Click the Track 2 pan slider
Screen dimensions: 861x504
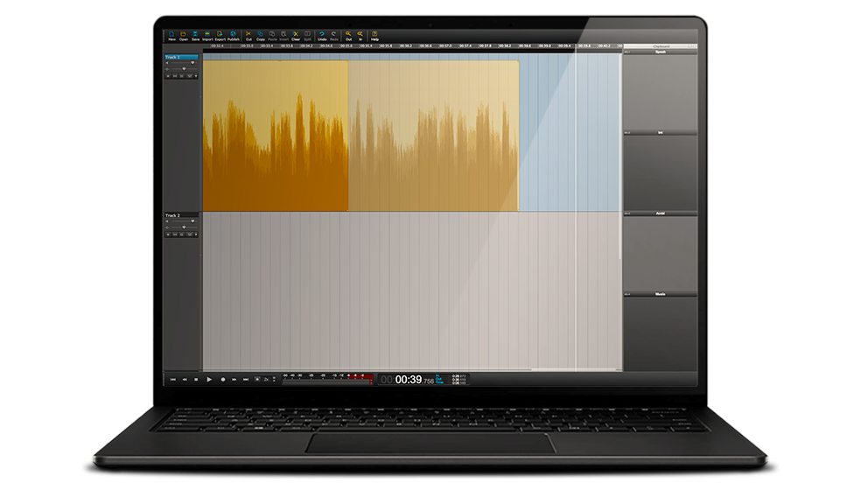tap(185, 227)
